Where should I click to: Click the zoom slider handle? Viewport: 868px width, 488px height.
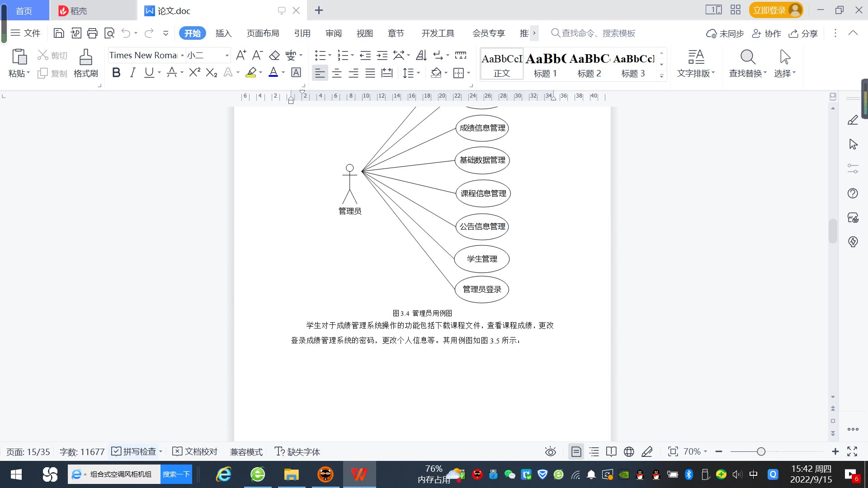tap(761, 451)
